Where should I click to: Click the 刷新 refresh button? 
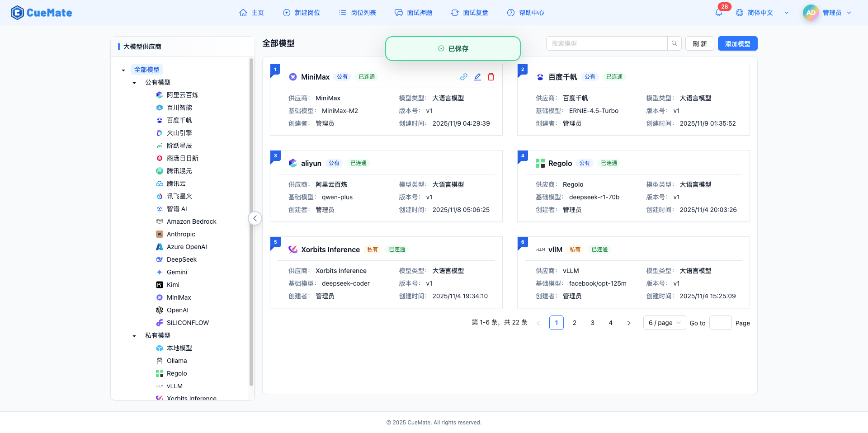[x=699, y=43]
